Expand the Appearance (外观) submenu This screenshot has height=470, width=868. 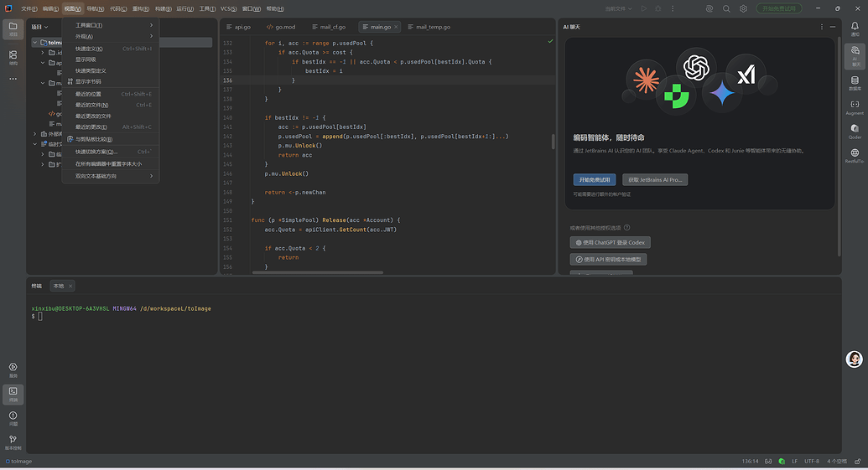111,36
